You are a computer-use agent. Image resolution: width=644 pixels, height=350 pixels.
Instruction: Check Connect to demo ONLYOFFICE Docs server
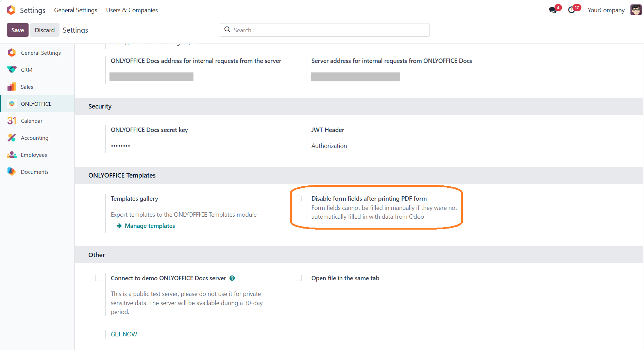click(x=98, y=278)
